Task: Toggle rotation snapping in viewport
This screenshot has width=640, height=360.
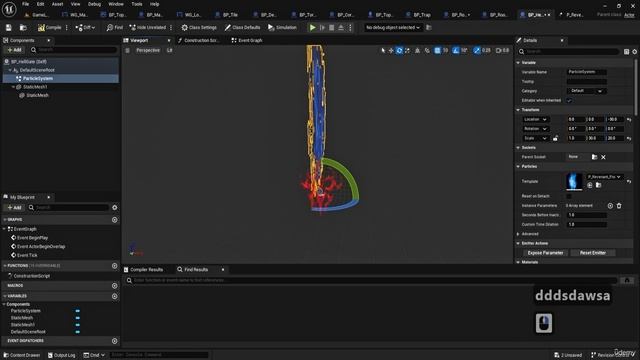Action: (x=456, y=50)
